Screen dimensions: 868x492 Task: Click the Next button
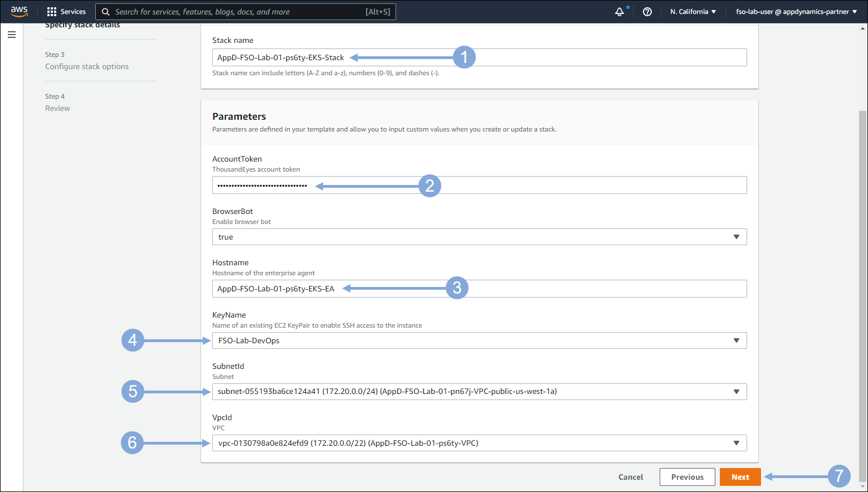pyautogui.click(x=740, y=477)
